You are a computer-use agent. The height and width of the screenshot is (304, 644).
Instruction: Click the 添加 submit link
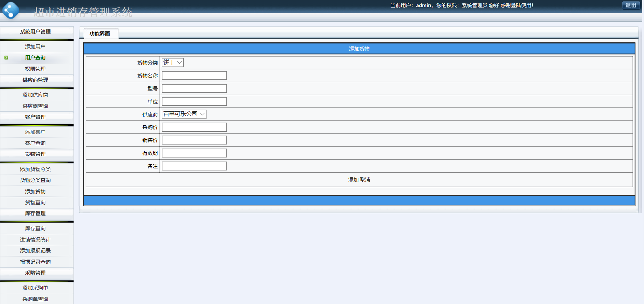(x=353, y=180)
